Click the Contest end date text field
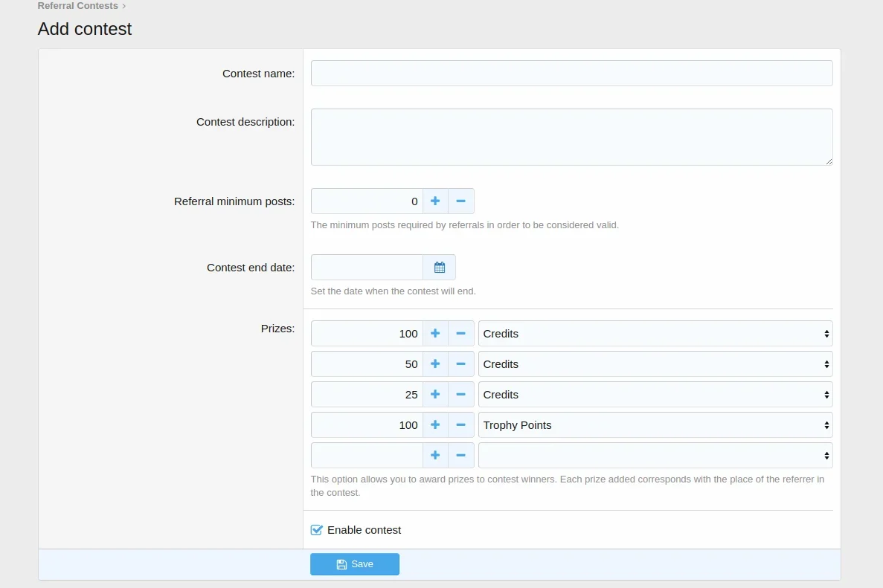Image resolution: width=883 pixels, height=588 pixels. (367, 268)
